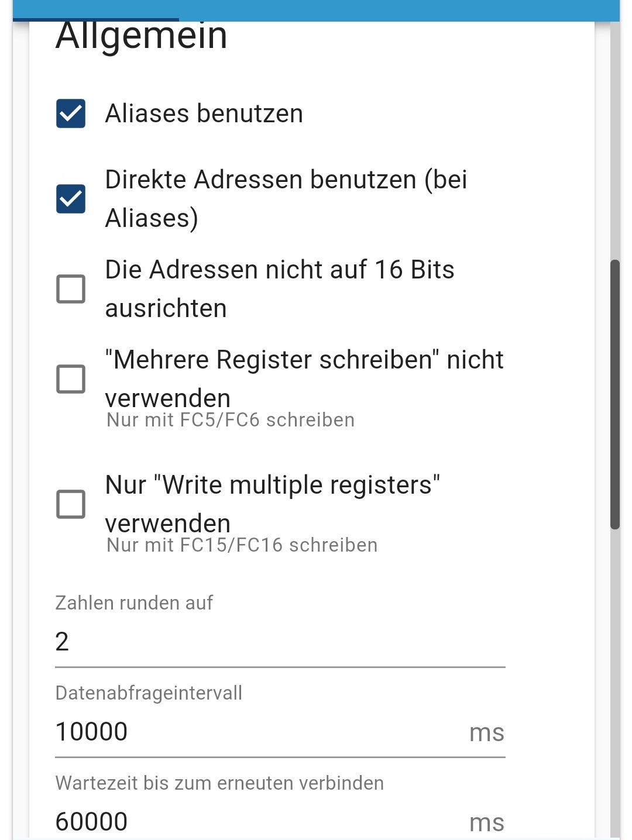Tick checkbox box for 16 Bits ausrichten option
The width and height of the screenshot is (632, 840).
pos(71,289)
